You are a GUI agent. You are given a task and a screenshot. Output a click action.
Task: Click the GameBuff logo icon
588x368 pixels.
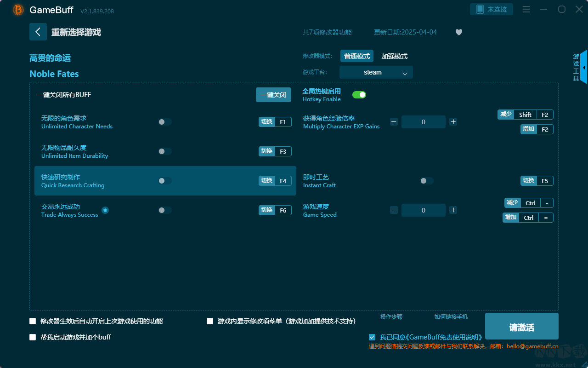(x=18, y=10)
